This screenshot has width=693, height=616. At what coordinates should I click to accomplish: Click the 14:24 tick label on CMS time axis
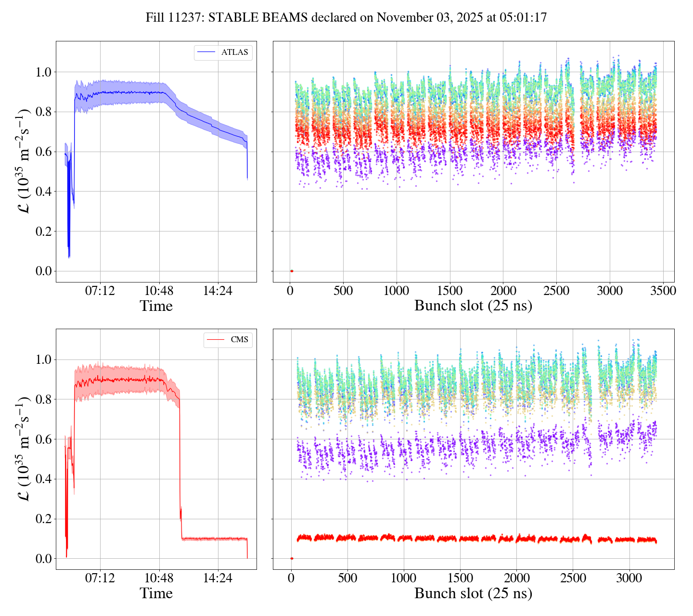click(218, 578)
